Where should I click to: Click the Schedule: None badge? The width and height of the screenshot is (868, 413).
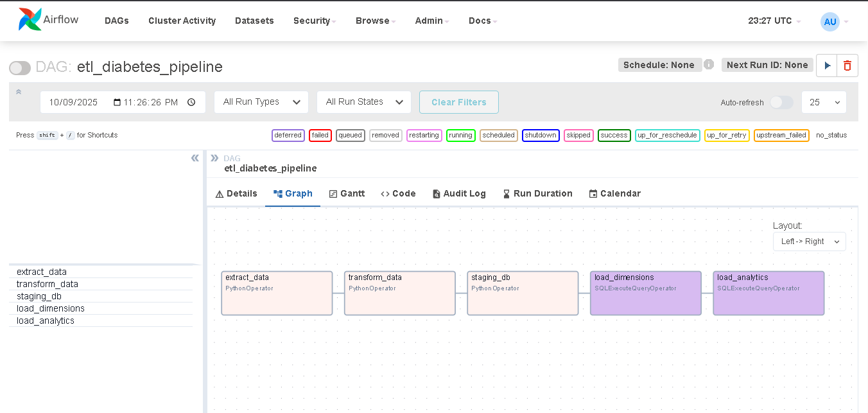tap(659, 65)
